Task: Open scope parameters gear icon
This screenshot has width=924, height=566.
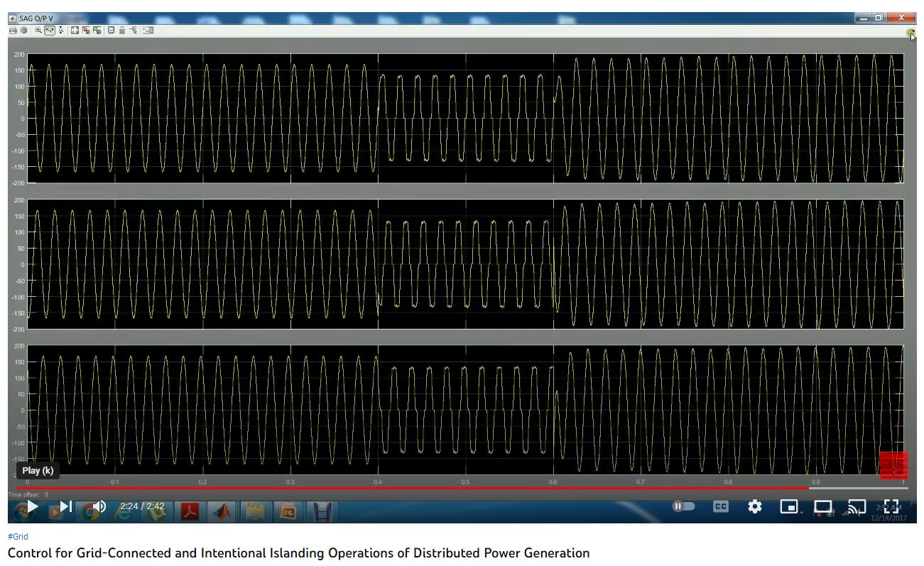Action: tap(23, 31)
